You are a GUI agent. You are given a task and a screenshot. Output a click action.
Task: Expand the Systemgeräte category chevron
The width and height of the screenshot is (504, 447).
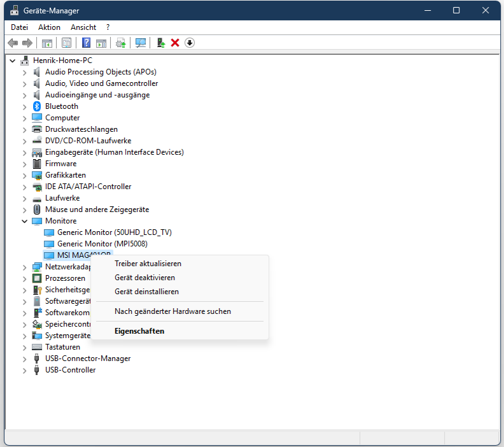click(x=24, y=336)
